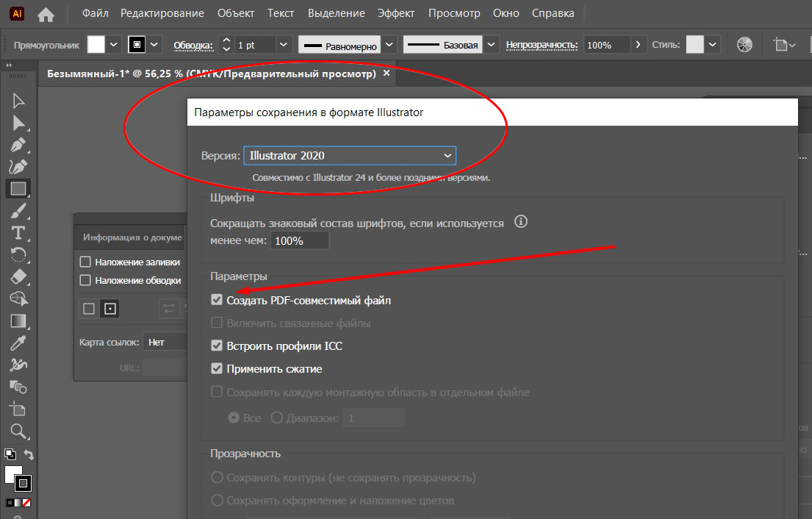Click the 'Непрозрачность:' panel link

pos(542,45)
